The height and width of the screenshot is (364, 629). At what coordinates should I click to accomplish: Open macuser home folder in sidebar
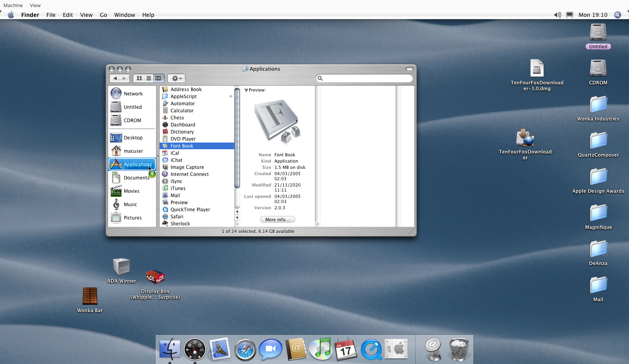[132, 151]
